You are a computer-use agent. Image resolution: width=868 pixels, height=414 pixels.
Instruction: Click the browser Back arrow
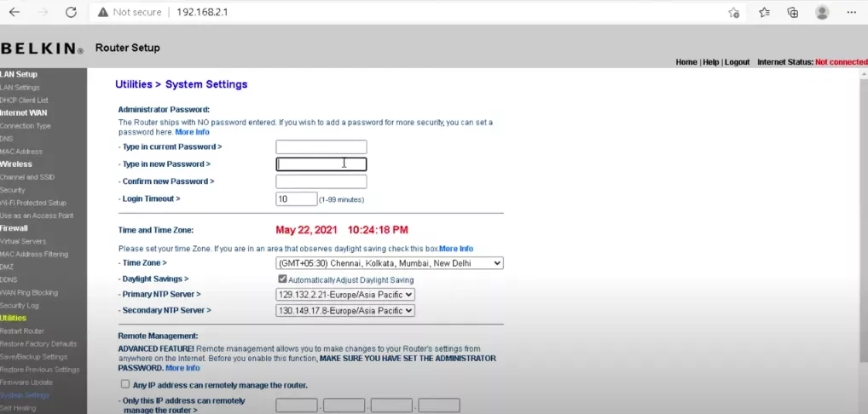point(14,12)
